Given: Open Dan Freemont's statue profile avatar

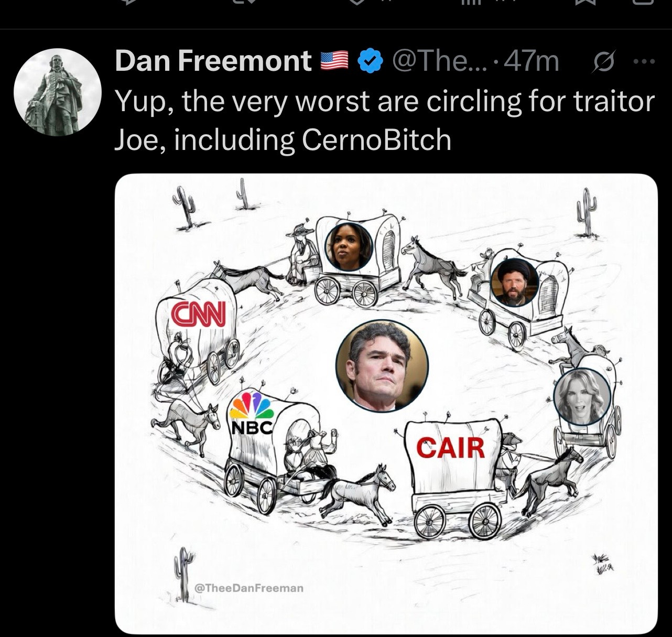Looking at the screenshot, I should (x=57, y=93).
